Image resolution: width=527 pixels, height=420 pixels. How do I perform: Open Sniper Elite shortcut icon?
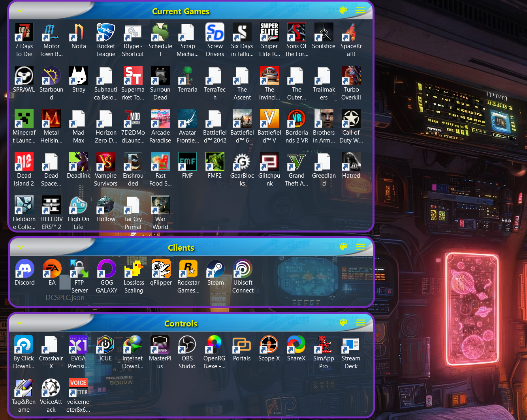[269, 32]
